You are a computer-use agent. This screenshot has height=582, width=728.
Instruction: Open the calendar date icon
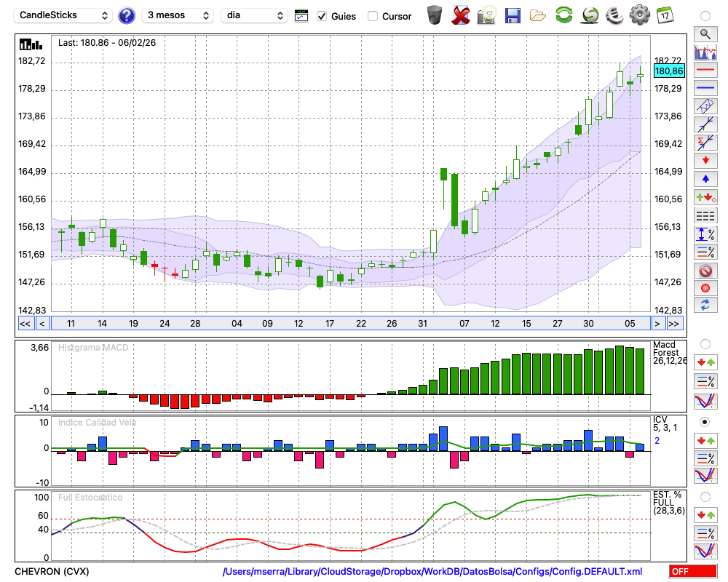(665, 15)
